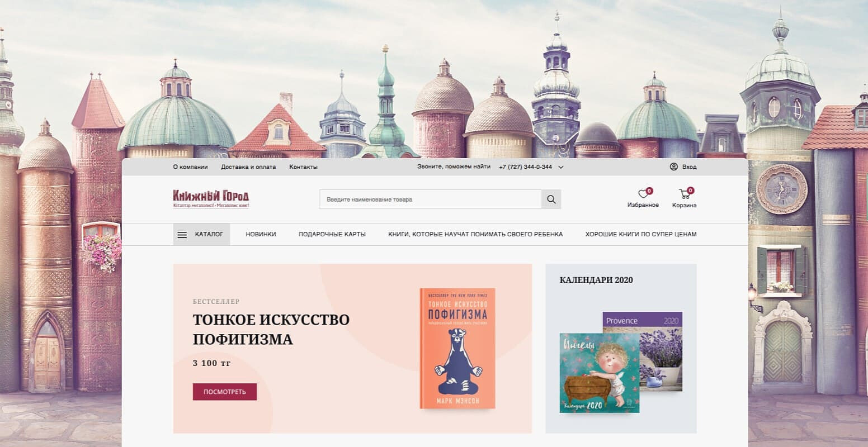Screen dimensions: 868x447
Task: Open the Избранное heart icon
Action: coord(643,194)
